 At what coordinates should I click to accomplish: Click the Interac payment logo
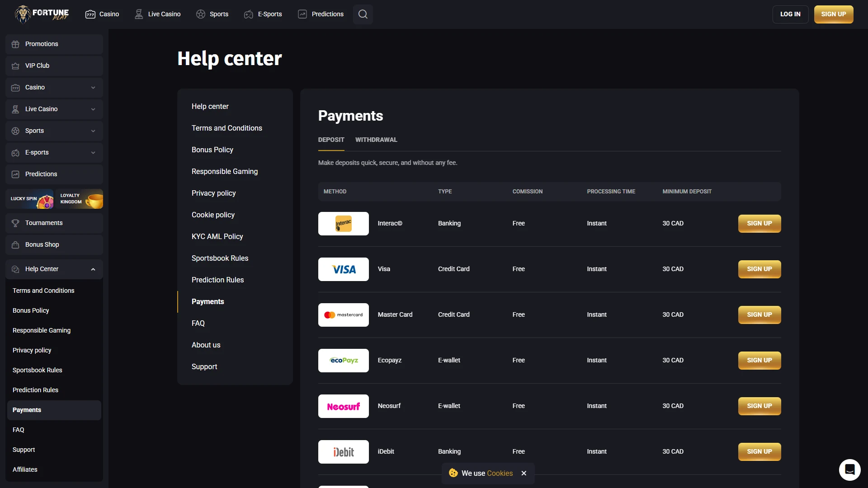point(344,224)
